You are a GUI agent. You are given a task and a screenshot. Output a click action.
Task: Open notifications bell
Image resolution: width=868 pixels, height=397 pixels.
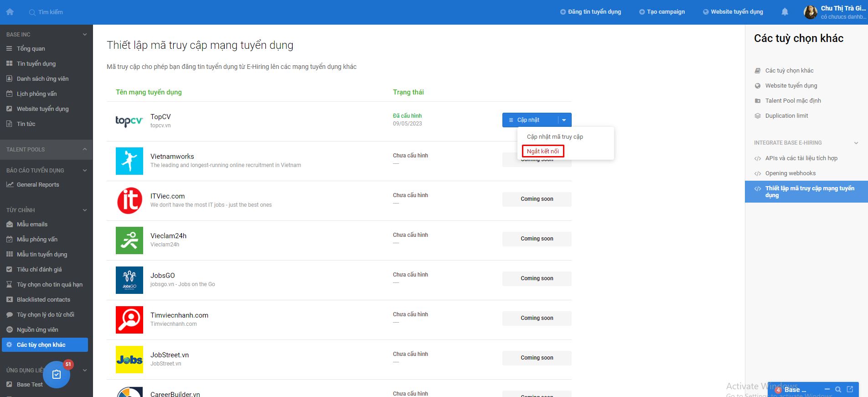[x=785, y=12]
